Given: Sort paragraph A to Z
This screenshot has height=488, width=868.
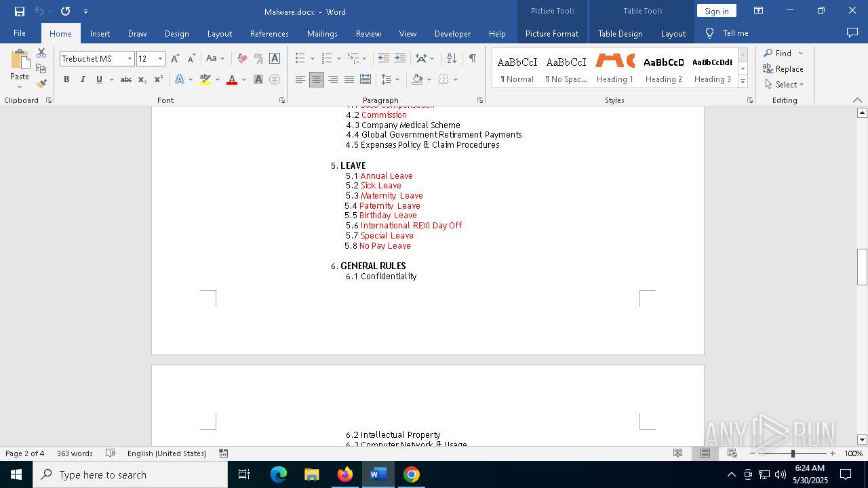Looking at the screenshot, I should (452, 58).
